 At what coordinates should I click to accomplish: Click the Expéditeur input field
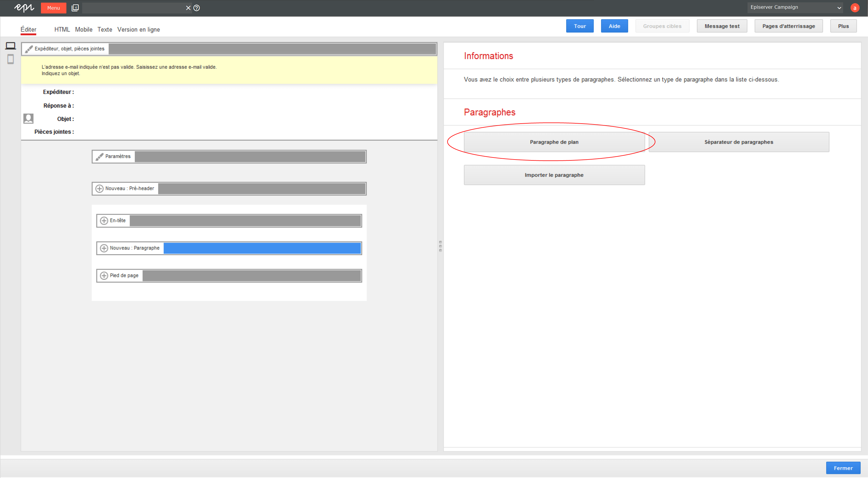point(235,92)
